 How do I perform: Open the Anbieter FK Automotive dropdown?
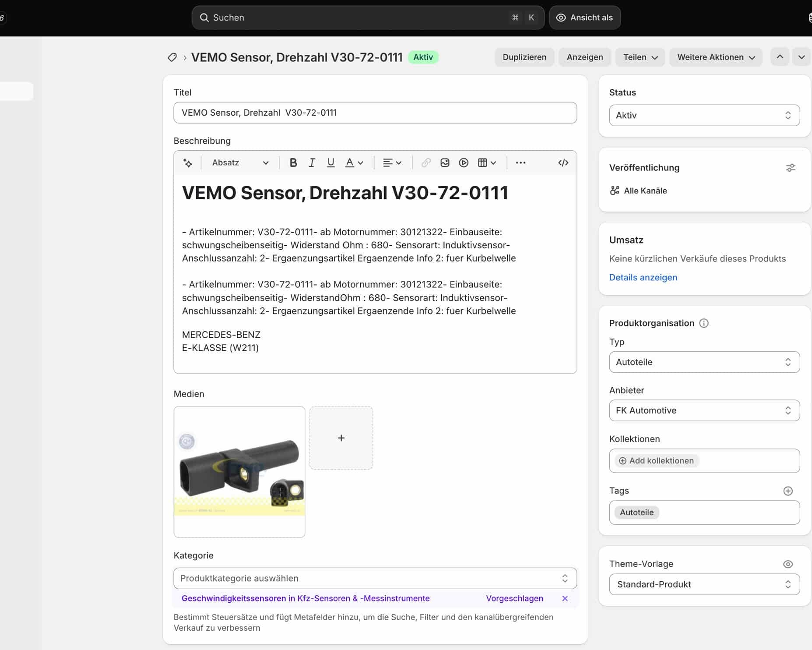(x=704, y=410)
